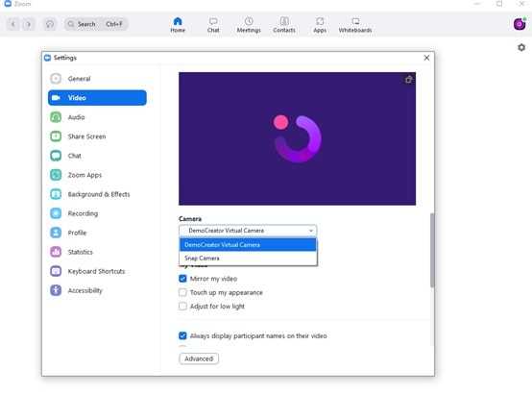Click the history clock icon near search
Screen dimensions: 532x395
pos(50,24)
